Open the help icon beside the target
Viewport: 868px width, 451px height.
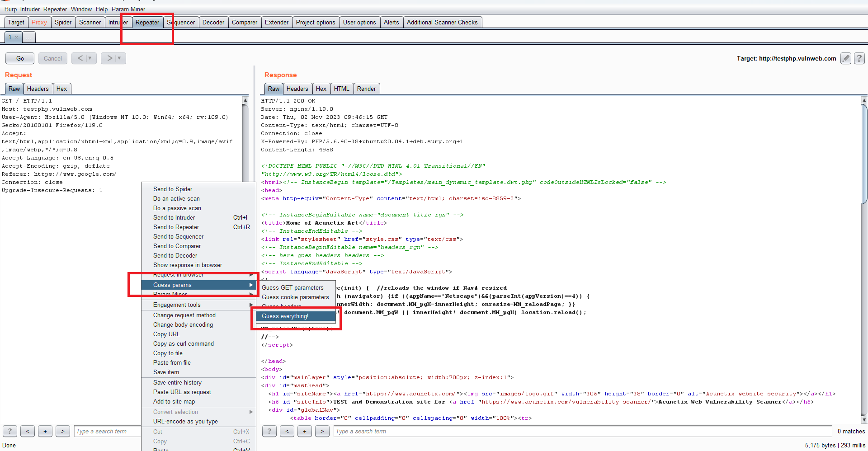tap(859, 58)
